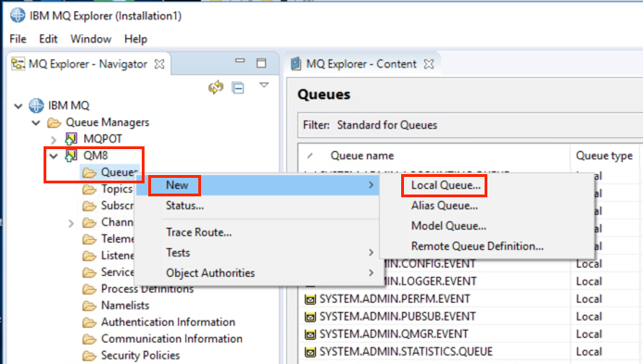643x364 pixels.
Task: Choose Status... in the context menu
Action: [258, 206]
